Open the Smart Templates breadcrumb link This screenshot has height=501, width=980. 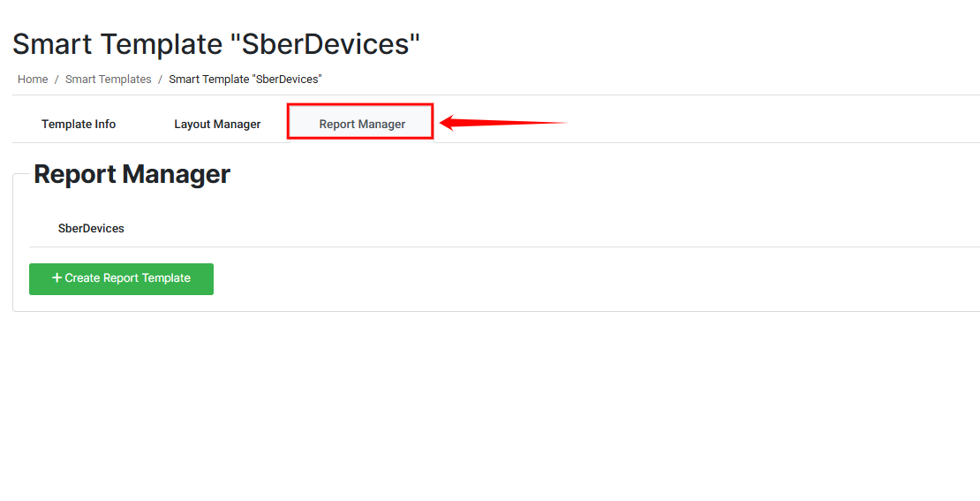click(109, 80)
